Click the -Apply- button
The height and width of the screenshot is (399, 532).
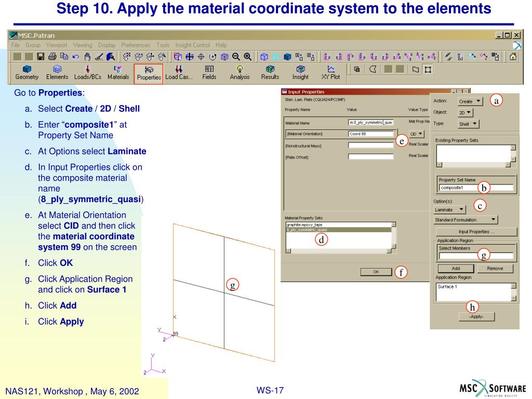[x=477, y=316]
